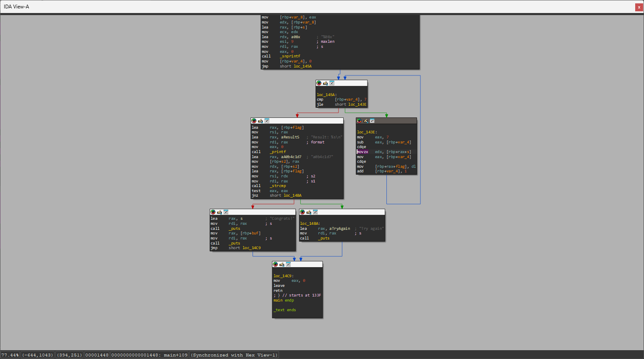Click the 77.44% zoom level in status bar
The width and height of the screenshot is (644, 359).
10,355
